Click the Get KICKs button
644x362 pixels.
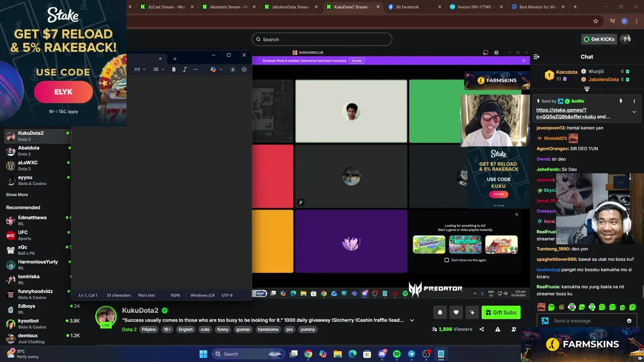click(598, 39)
